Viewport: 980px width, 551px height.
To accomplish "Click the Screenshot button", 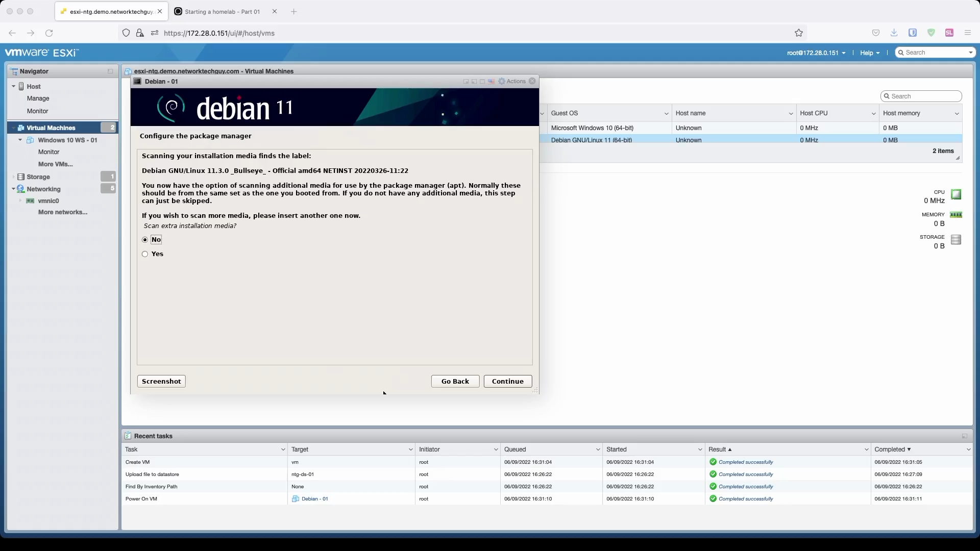I will pyautogui.click(x=161, y=382).
